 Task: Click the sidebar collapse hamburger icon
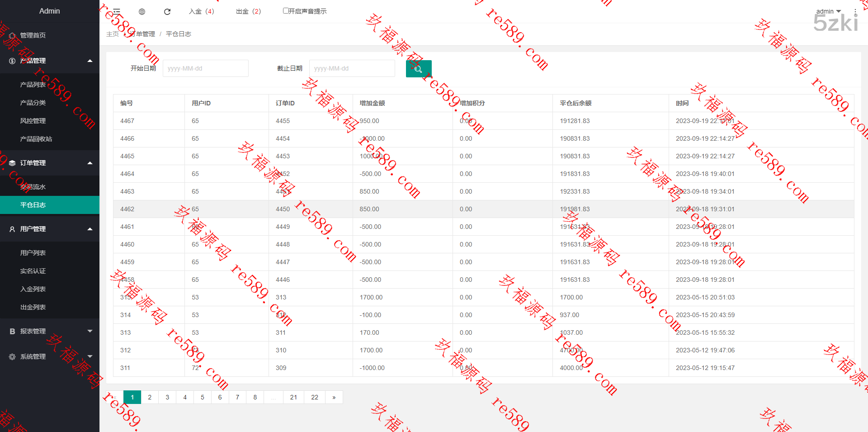coord(117,11)
